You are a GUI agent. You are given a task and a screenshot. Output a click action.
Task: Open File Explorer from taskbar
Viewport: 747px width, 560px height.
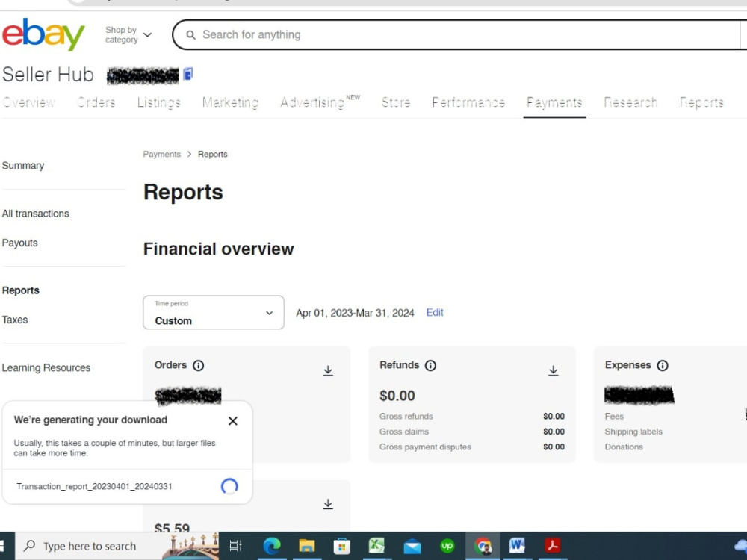coord(307,546)
